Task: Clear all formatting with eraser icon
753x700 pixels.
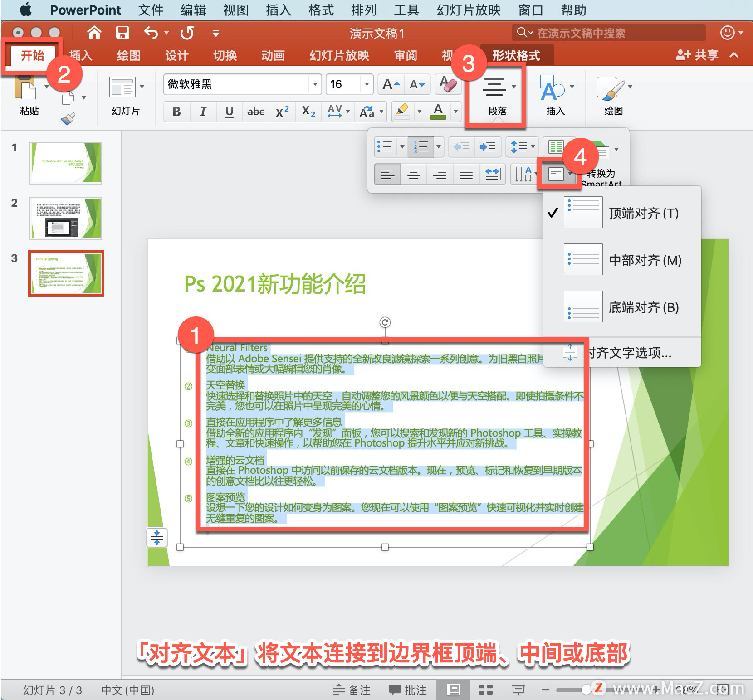Action: click(x=448, y=84)
